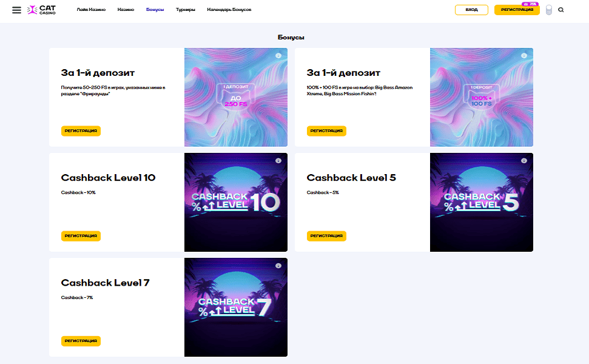Open the Казино menu item

[126, 10]
